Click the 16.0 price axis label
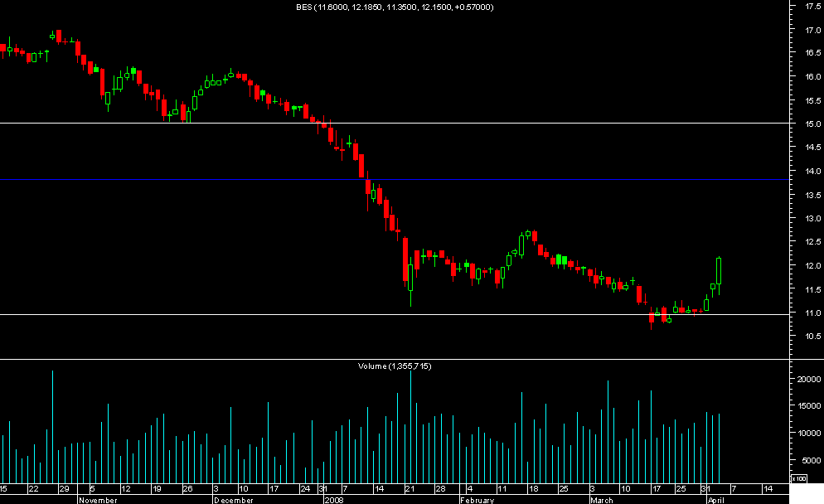The height and width of the screenshot is (504, 824). coord(813,77)
